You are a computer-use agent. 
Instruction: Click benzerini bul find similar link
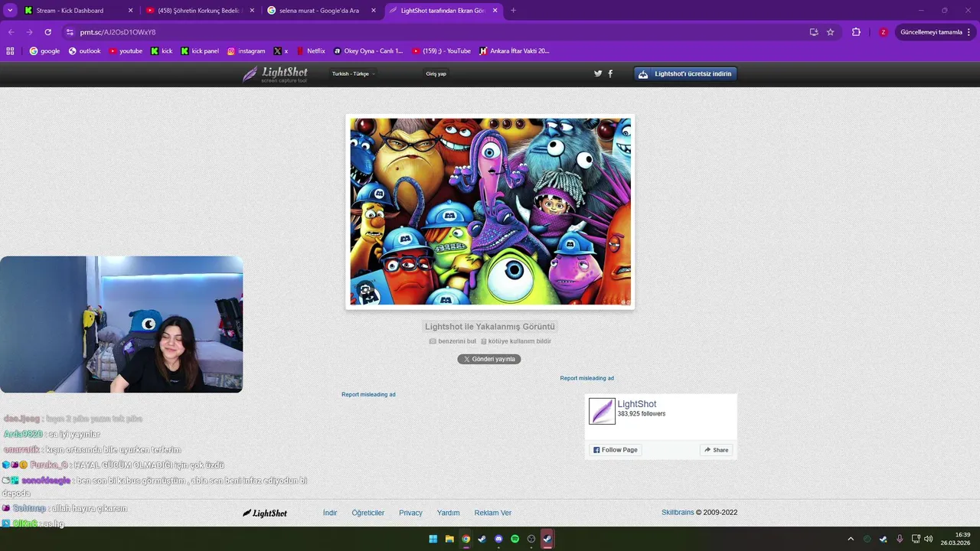point(452,341)
